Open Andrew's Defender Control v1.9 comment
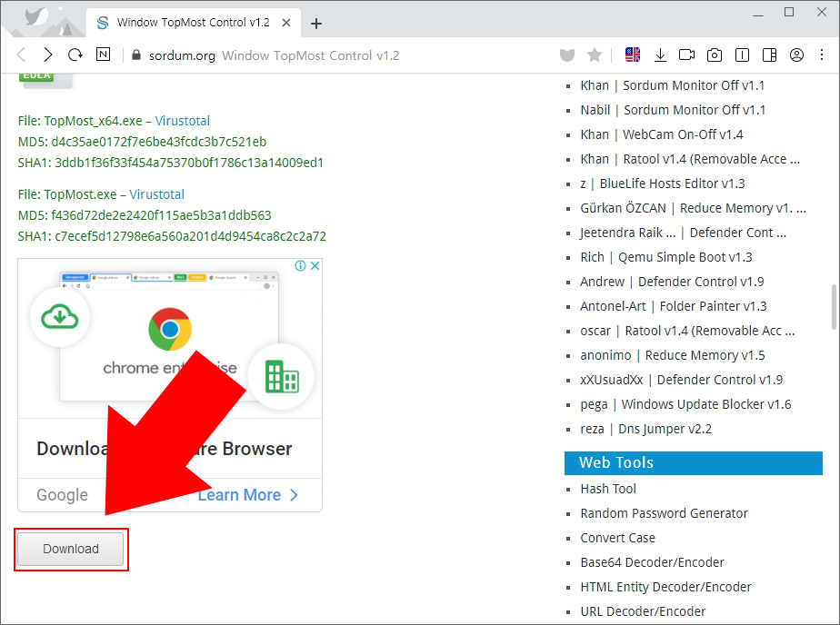Viewport: 840px width, 625px height. 673,282
